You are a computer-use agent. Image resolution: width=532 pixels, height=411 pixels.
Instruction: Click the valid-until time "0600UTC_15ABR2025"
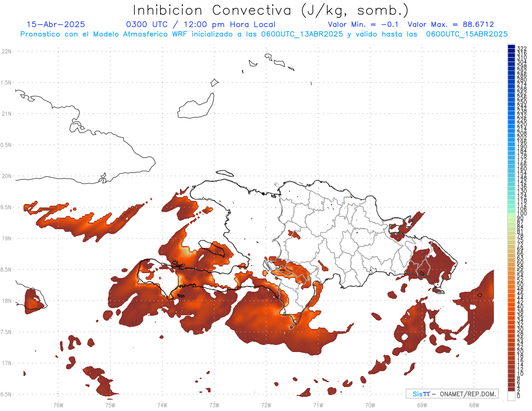[x=467, y=34]
